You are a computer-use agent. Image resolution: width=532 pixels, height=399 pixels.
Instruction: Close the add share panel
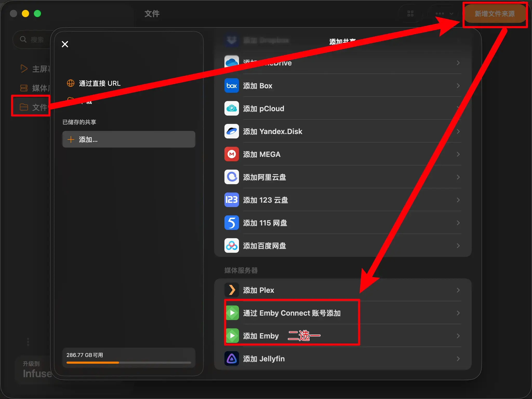point(65,44)
